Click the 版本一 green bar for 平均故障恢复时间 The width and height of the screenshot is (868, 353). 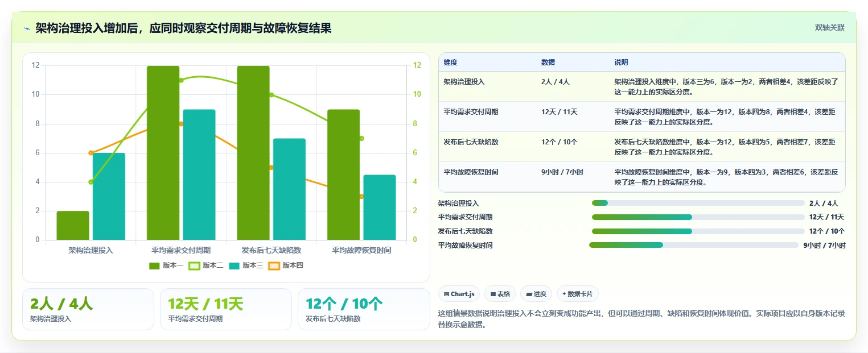[343, 175]
